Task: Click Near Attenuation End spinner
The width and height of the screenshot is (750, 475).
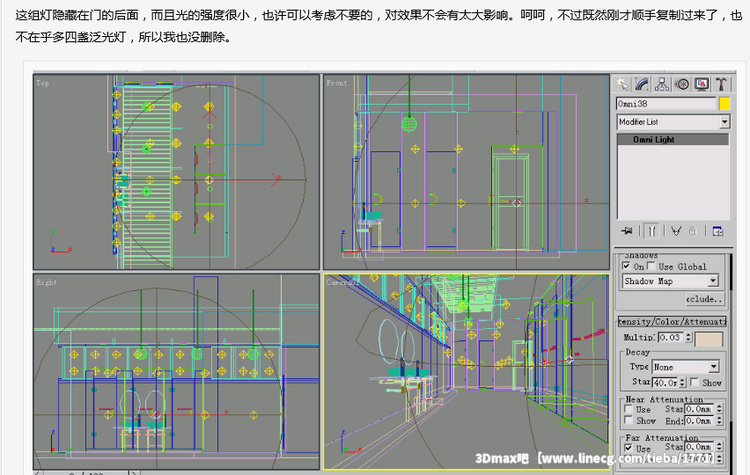Action: 719,420
